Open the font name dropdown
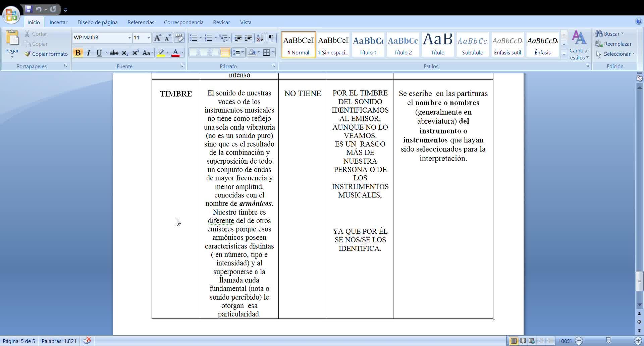The image size is (644, 346). coord(129,38)
